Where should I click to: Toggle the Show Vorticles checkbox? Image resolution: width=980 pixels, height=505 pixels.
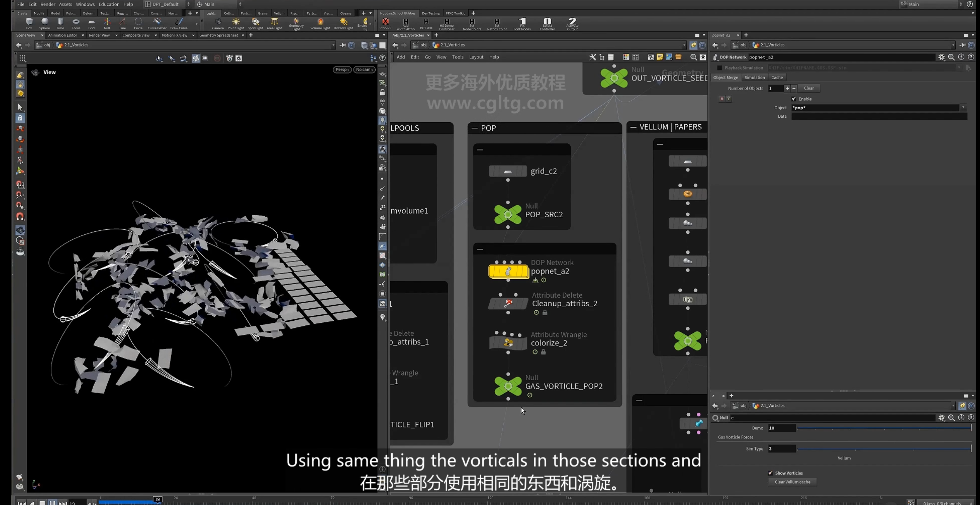(770, 473)
